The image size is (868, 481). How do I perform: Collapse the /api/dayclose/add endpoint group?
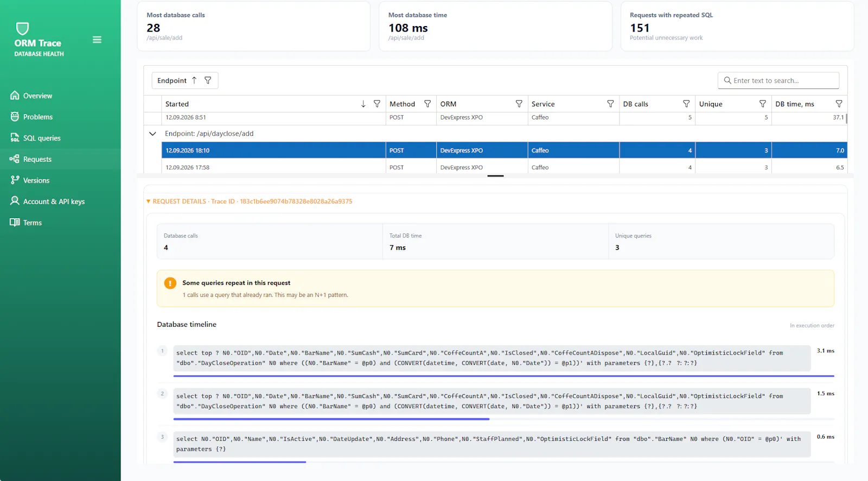[152, 134]
